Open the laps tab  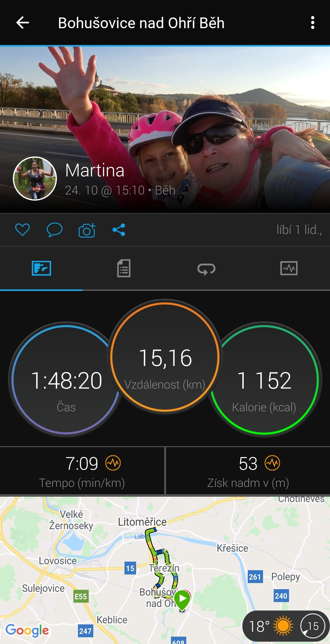(206, 269)
